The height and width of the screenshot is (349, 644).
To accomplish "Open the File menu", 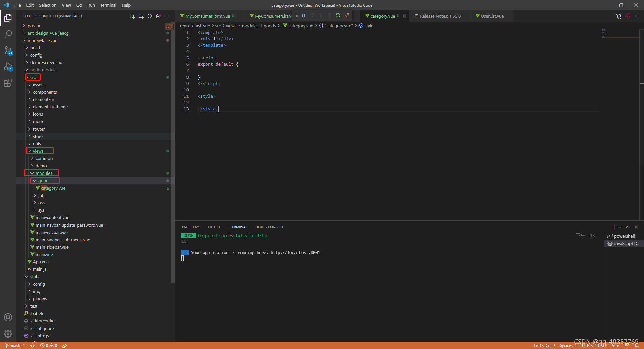I will [x=17, y=5].
